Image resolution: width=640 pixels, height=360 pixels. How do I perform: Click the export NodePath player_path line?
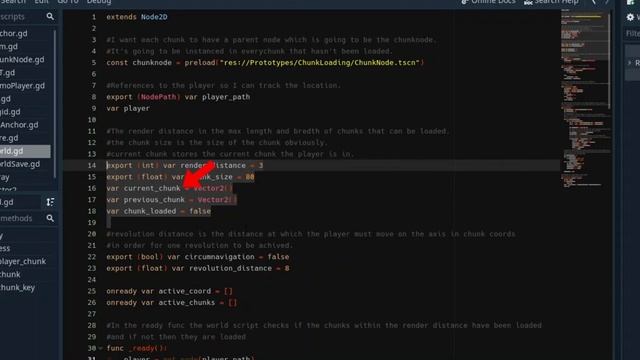coord(178,97)
